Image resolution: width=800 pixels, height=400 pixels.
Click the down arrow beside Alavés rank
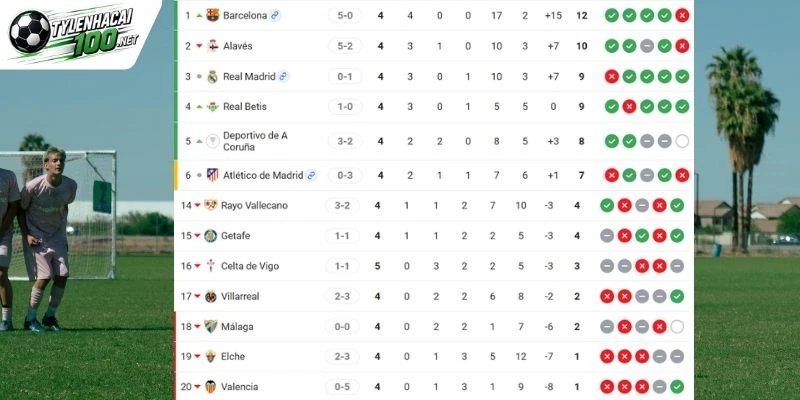(x=199, y=46)
